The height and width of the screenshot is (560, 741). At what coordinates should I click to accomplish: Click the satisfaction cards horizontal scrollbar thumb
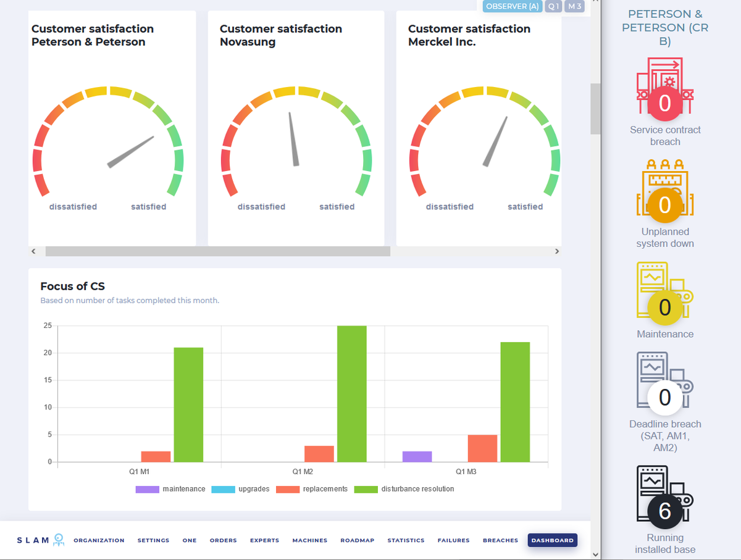(218, 251)
